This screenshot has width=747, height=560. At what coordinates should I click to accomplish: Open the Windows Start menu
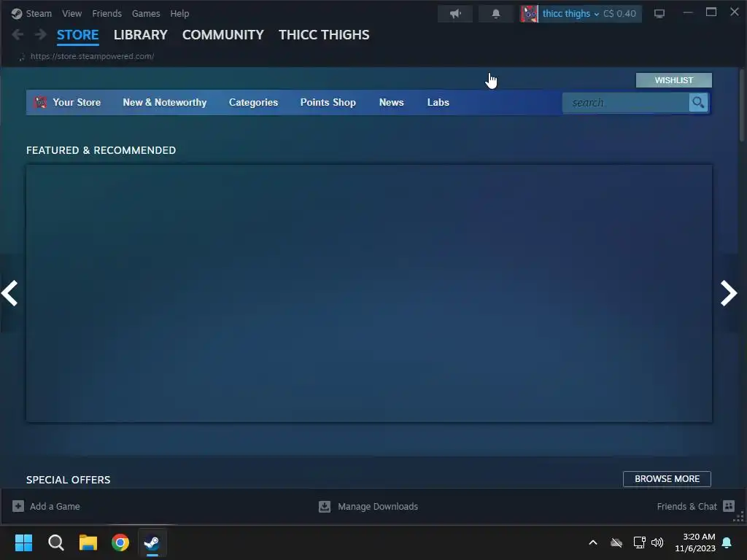[23, 542]
